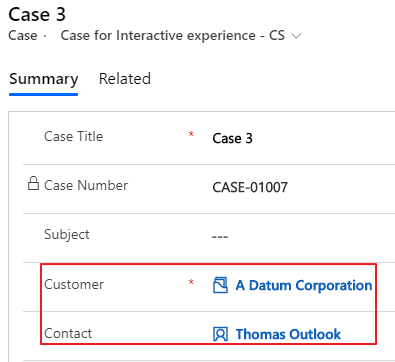Click the lock icon beside Case Number
The width and height of the screenshot is (395, 362).
tap(33, 183)
